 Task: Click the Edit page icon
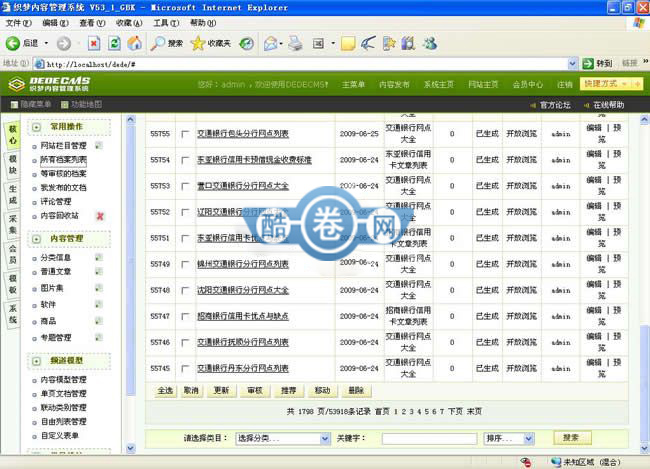coord(318,43)
